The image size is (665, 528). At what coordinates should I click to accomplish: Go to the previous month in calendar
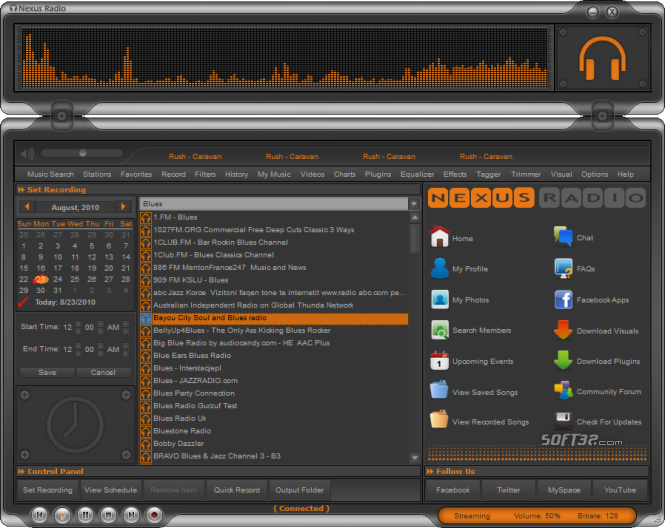(27, 207)
